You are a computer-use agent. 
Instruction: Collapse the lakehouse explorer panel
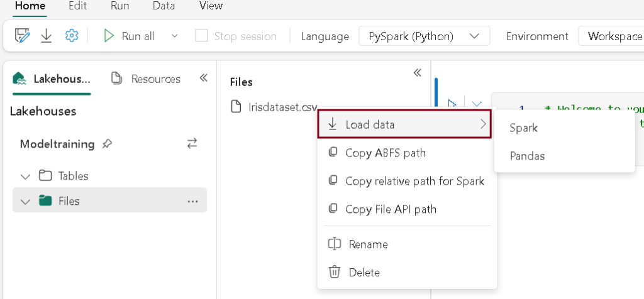(203, 78)
